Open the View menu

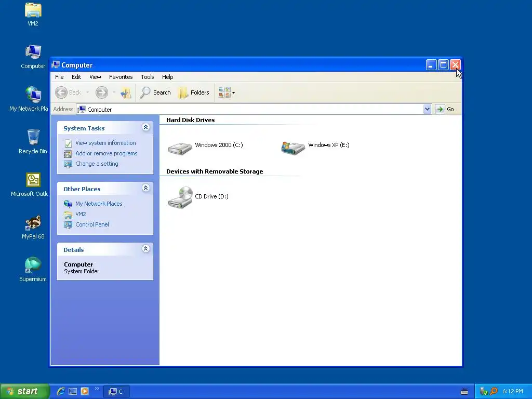[x=96, y=77]
